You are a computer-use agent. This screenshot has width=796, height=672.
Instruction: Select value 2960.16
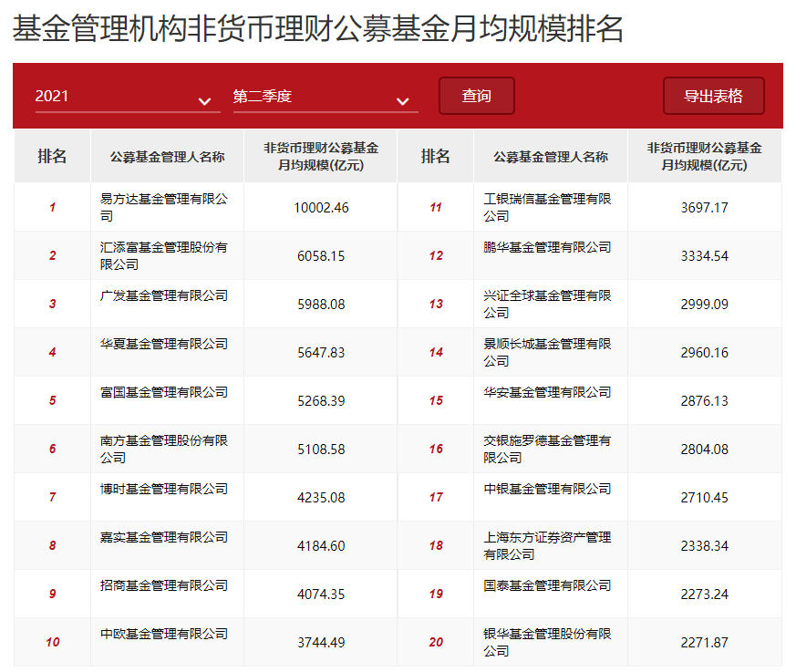[704, 352]
